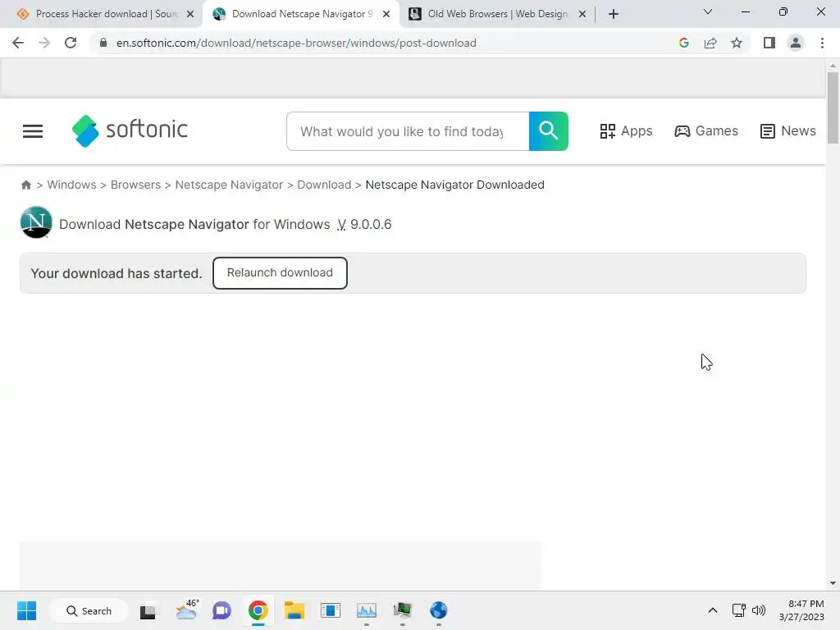Close the Old Web Browsers tab
This screenshot has width=840, height=630.
(582, 15)
